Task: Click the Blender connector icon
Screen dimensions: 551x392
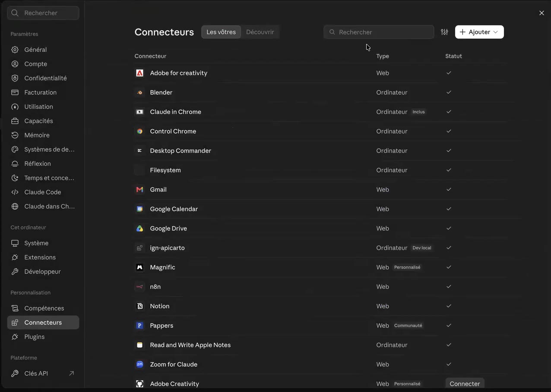Action: click(x=139, y=92)
